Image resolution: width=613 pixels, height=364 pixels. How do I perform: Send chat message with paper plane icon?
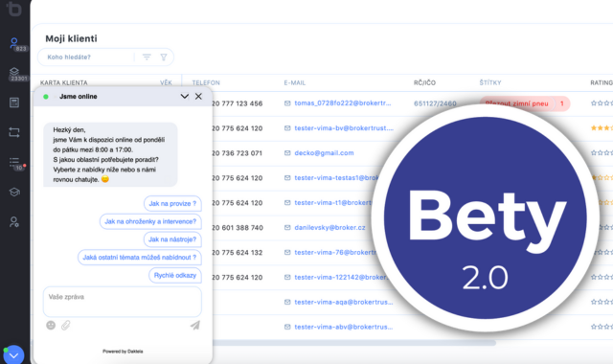point(195,326)
